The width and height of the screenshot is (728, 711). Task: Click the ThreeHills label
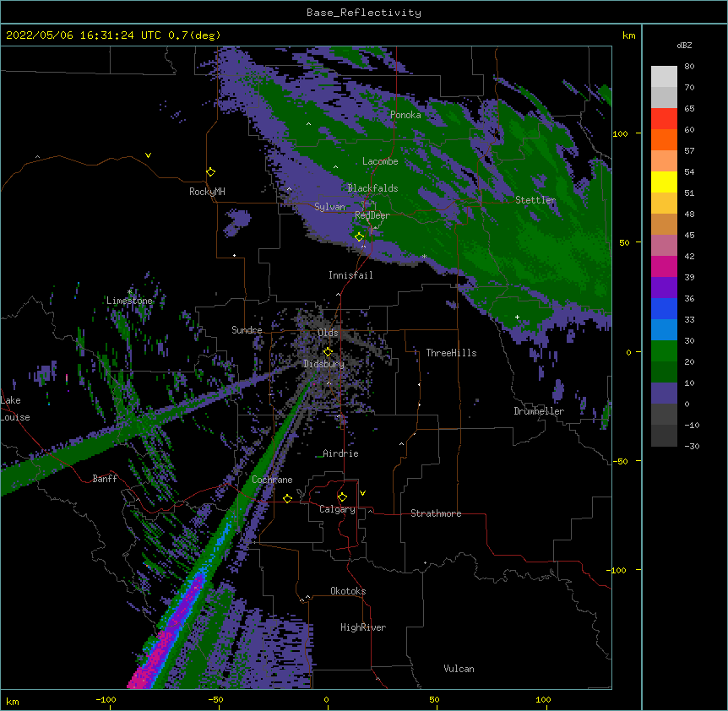pos(451,353)
